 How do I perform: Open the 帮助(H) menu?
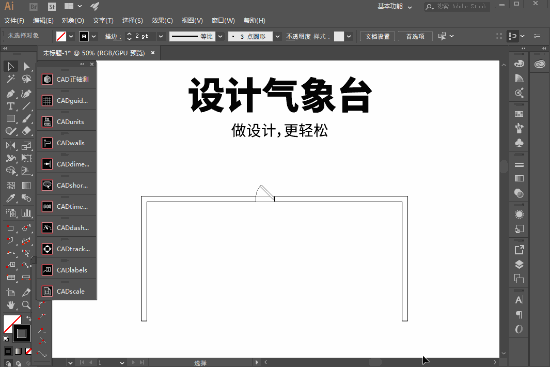[x=255, y=20]
